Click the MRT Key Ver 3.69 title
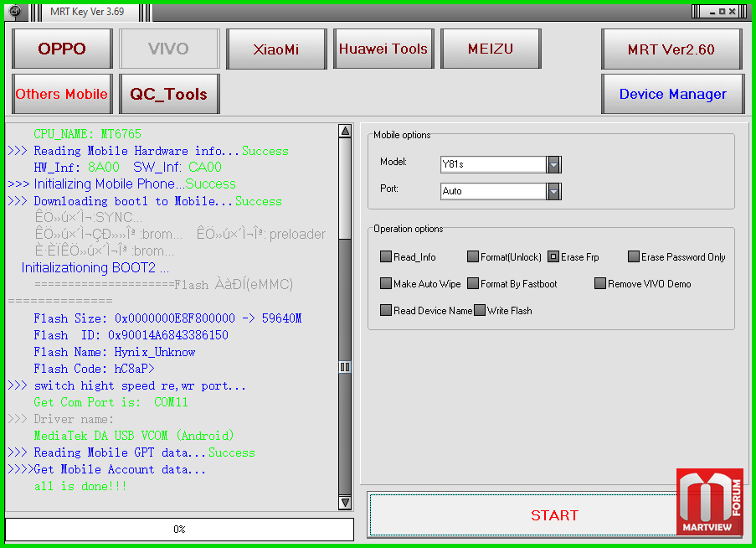756x548 pixels. pyautogui.click(x=87, y=12)
